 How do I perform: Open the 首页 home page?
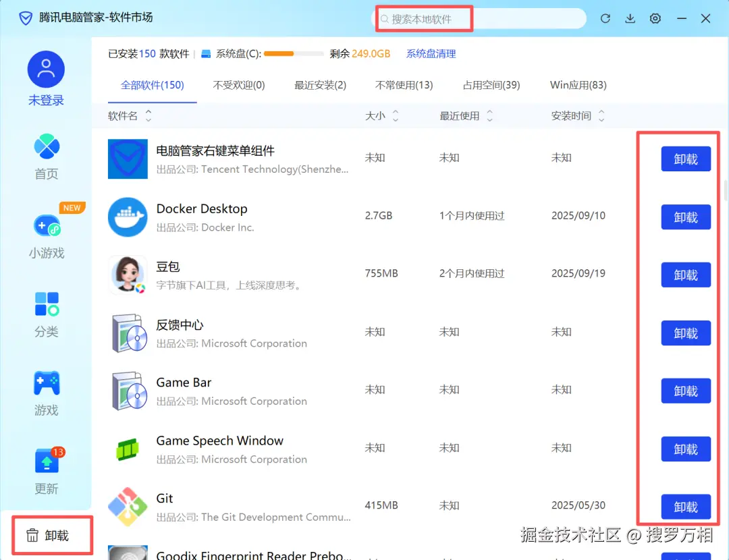tap(47, 157)
